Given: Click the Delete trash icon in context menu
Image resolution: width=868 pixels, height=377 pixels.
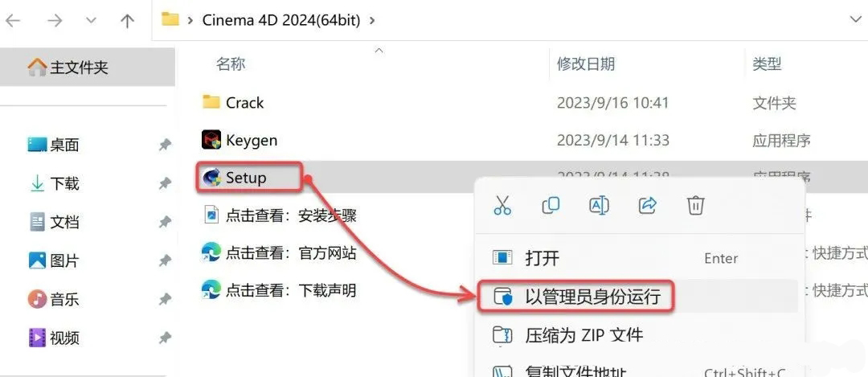Looking at the screenshot, I should [695, 206].
